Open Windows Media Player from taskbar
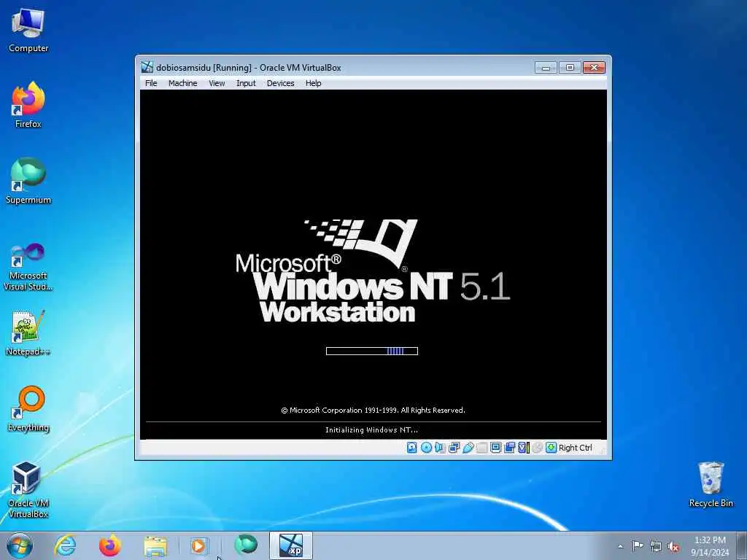This screenshot has width=747, height=560. click(198, 545)
